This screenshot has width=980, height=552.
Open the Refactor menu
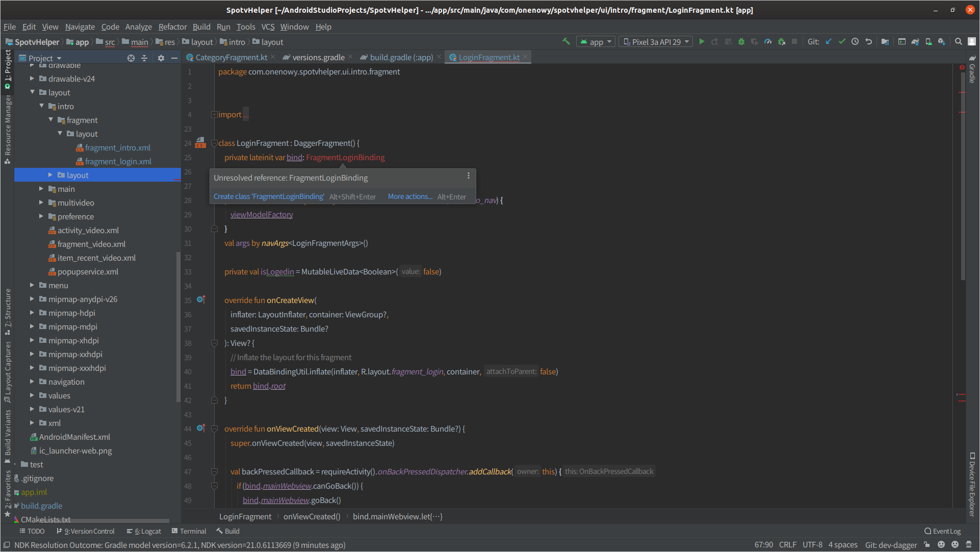pyautogui.click(x=172, y=27)
